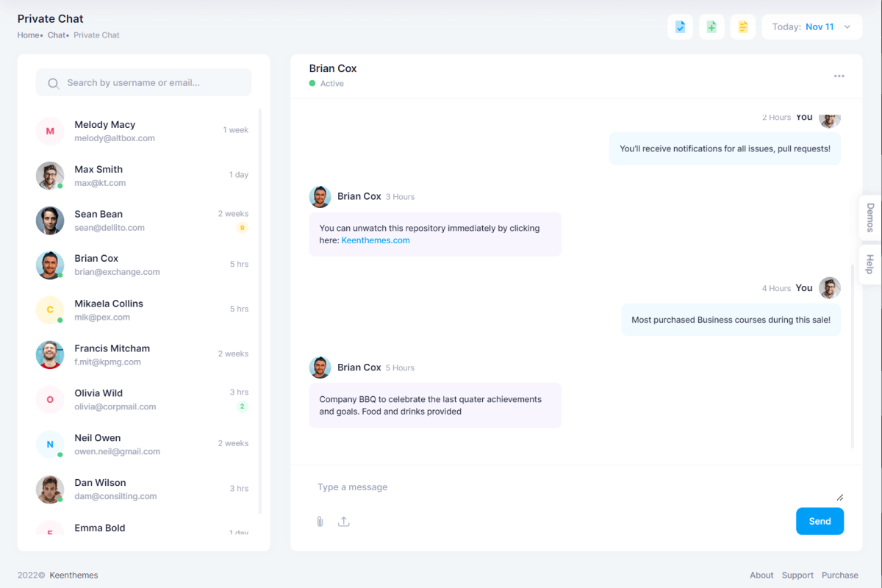Click the yellow text-document icon

coord(742,27)
